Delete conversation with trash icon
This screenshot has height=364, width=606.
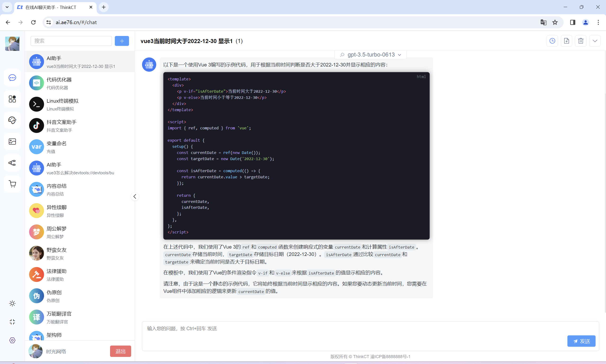pos(581,41)
